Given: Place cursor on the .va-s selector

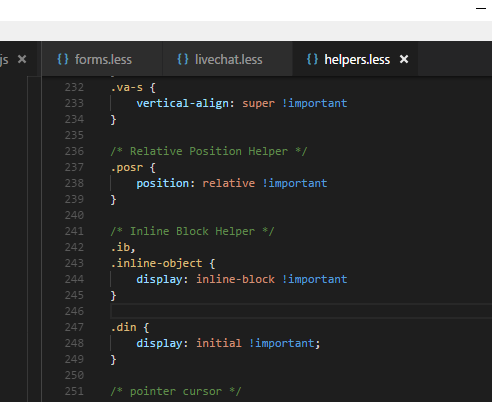Looking at the screenshot, I should coord(127,88).
